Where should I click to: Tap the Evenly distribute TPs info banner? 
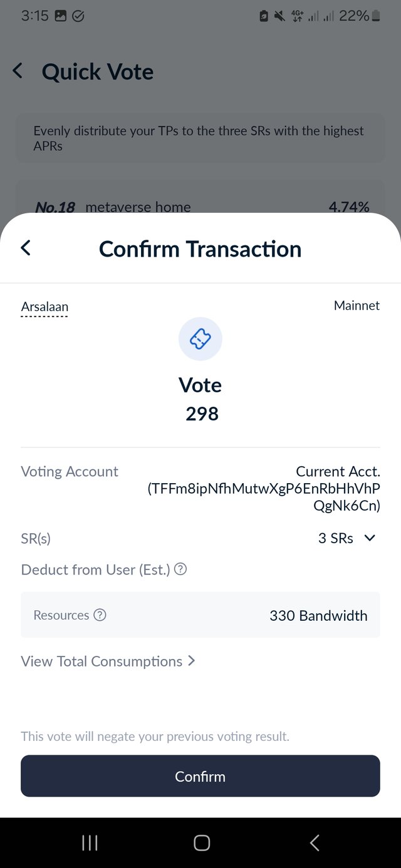click(200, 138)
